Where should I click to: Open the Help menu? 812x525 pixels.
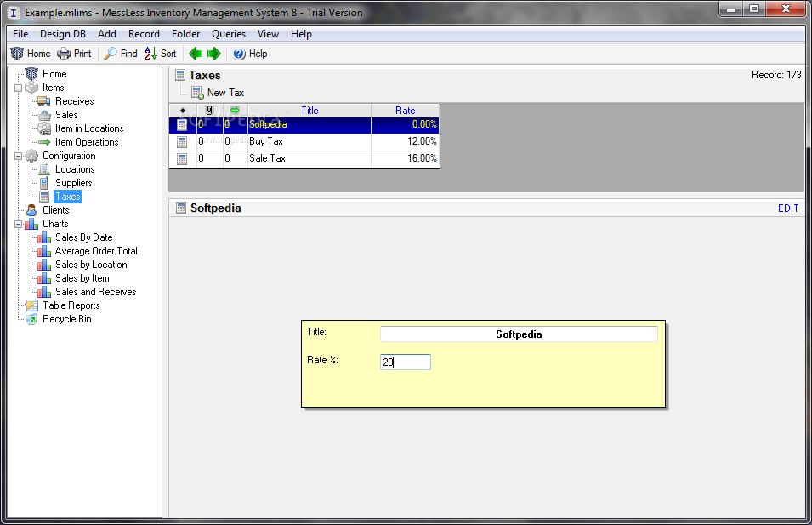pos(301,34)
